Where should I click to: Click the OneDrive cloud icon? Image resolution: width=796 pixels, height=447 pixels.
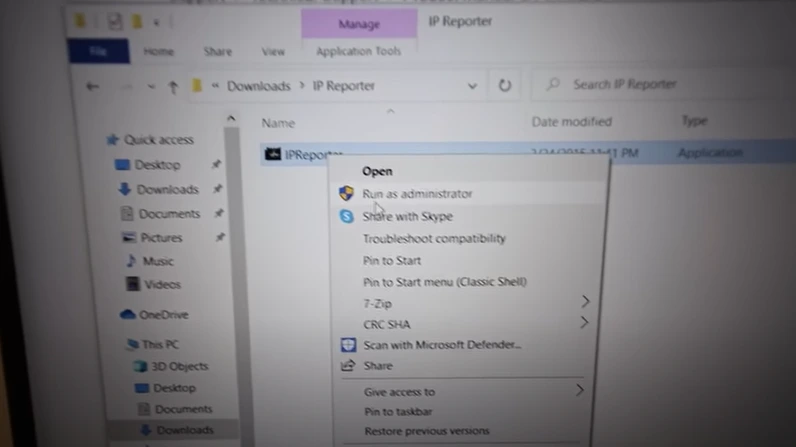pyautogui.click(x=127, y=315)
